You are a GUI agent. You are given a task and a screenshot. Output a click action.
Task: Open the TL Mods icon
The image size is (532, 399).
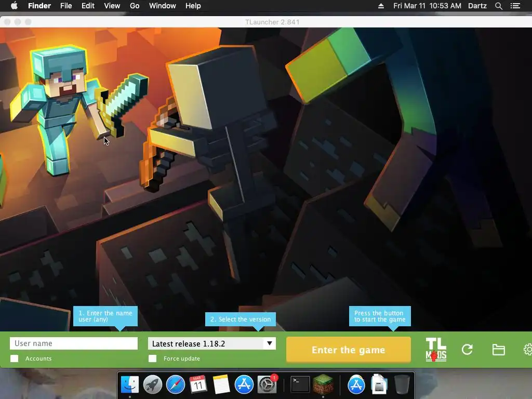436,350
